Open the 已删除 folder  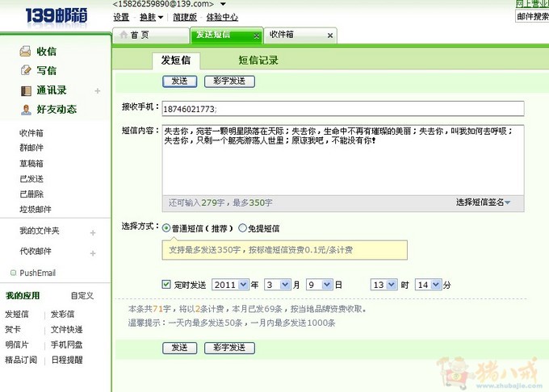pos(31,194)
